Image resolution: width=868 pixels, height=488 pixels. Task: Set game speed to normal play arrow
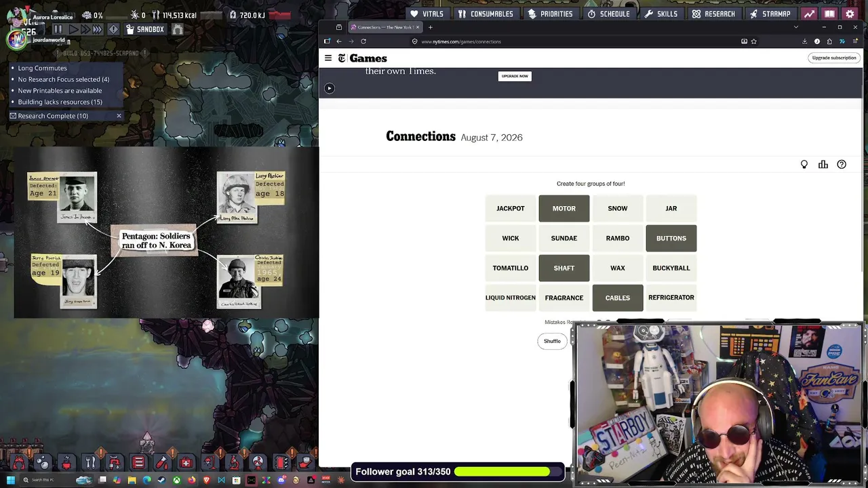pyautogui.click(x=73, y=29)
